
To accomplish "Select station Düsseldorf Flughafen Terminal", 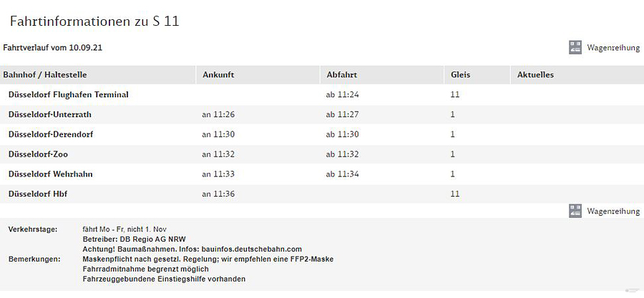I will [x=68, y=94].
